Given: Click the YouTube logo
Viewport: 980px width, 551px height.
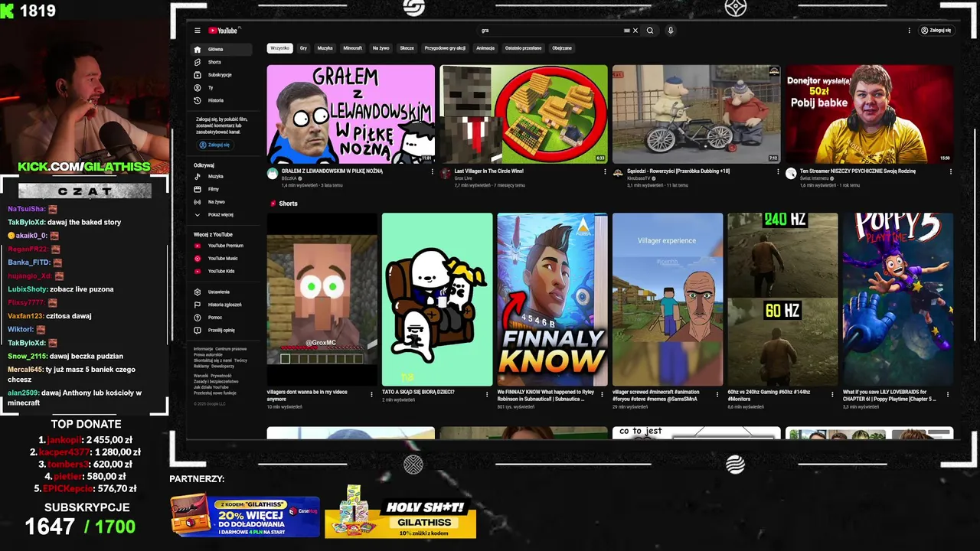Looking at the screenshot, I should click(x=224, y=31).
